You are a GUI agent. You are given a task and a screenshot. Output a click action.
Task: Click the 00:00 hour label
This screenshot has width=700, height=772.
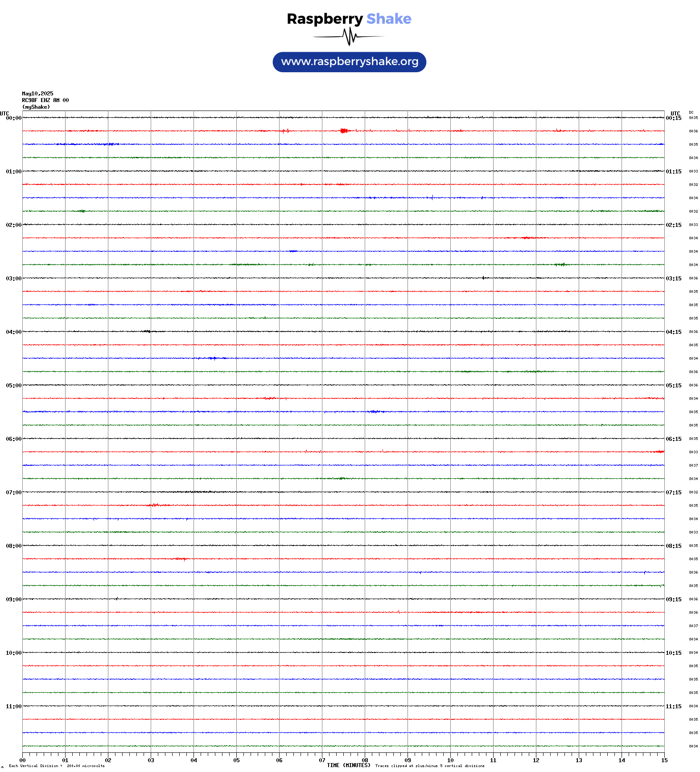coord(13,118)
